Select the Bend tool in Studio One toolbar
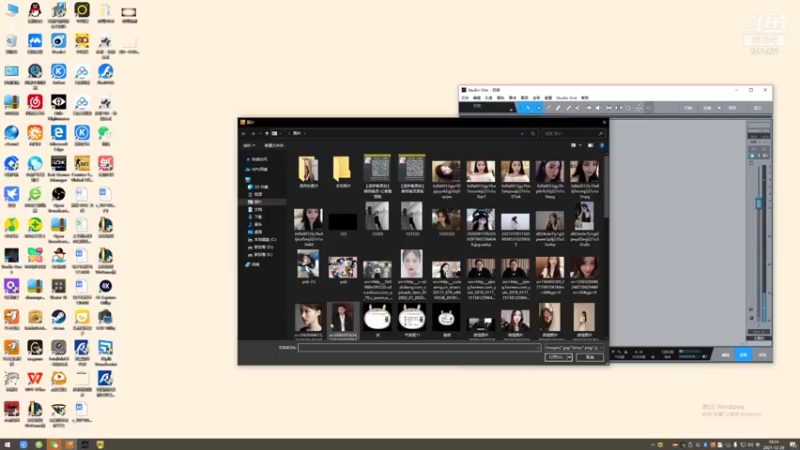 pyautogui.click(x=588, y=108)
